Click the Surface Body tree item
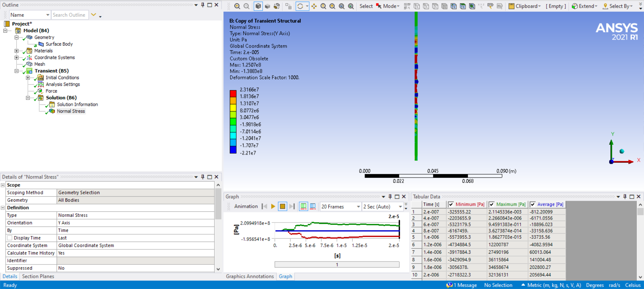The height and width of the screenshot is (289, 644). (x=59, y=44)
